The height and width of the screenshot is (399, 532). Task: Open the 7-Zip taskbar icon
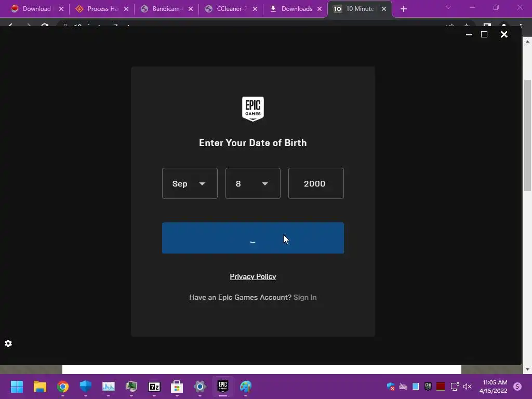(x=154, y=387)
